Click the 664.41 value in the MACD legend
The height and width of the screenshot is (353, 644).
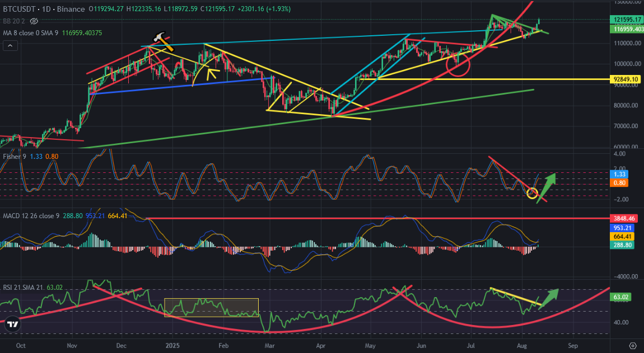click(118, 215)
